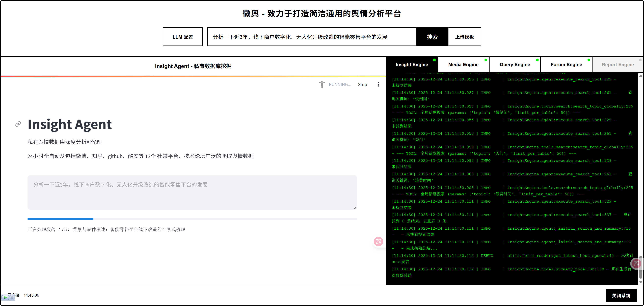Click the pink translate floating icon
This screenshot has width=644, height=306.
(378, 241)
